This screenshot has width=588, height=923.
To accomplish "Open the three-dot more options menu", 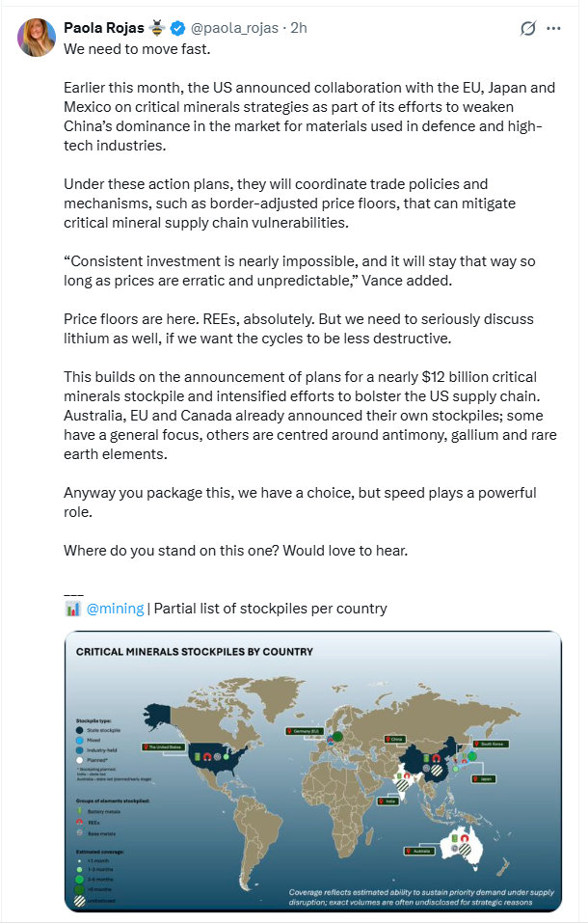I will [553, 29].
